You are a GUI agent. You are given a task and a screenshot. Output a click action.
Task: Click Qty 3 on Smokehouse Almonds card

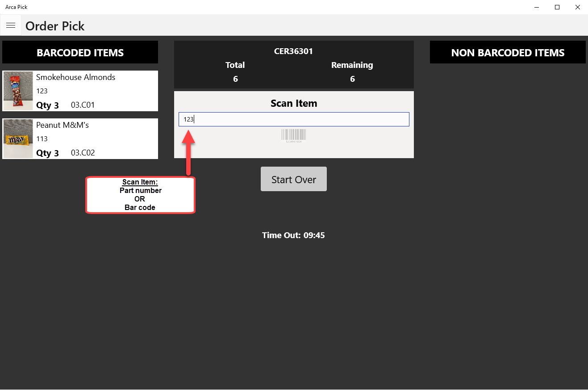click(x=47, y=106)
